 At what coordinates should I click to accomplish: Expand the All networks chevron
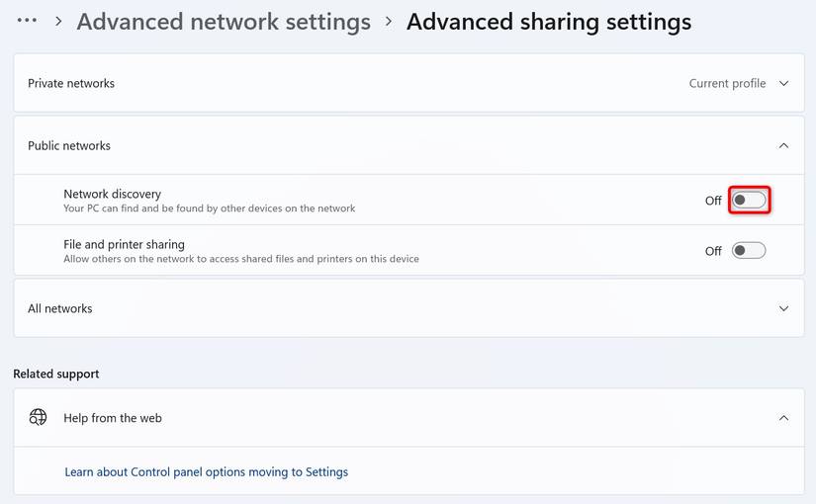pyautogui.click(x=783, y=308)
